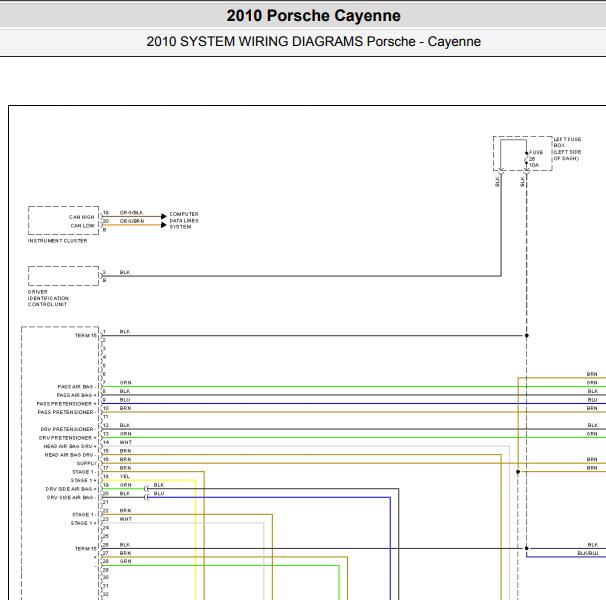The width and height of the screenshot is (606, 600).
Task: Select the "PASS AIR BAG +" label
Action: pyautogui.click(x=77, y=395)
